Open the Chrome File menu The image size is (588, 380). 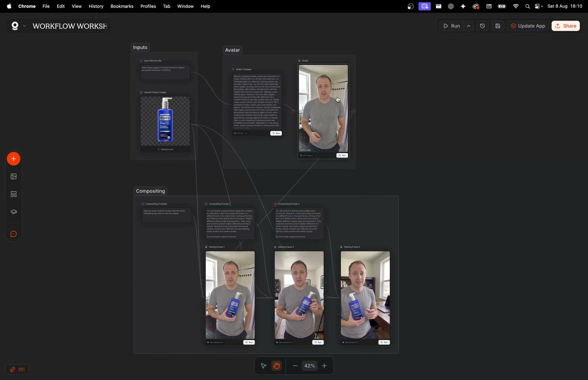point(46,6)
